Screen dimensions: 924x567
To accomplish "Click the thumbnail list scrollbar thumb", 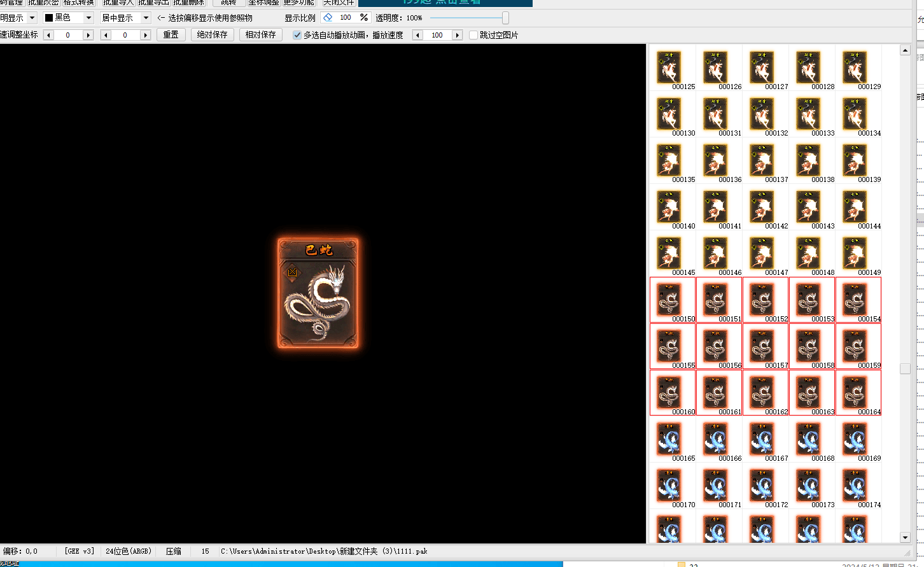I will [x=905, y=368].
